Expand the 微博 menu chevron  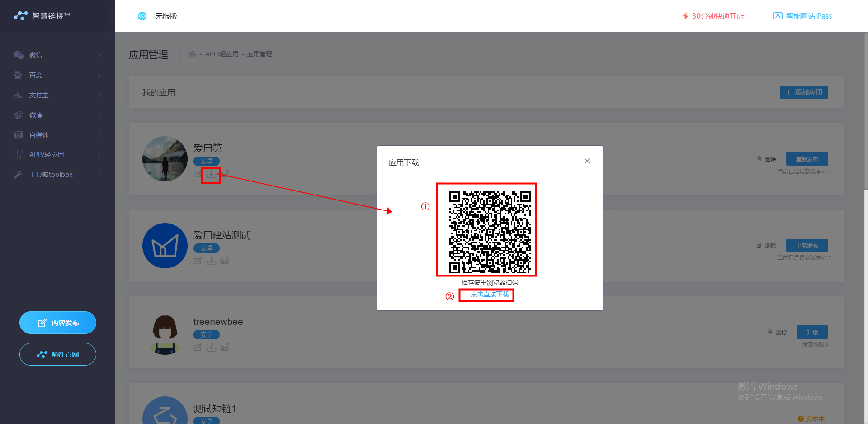pos(99,115)
